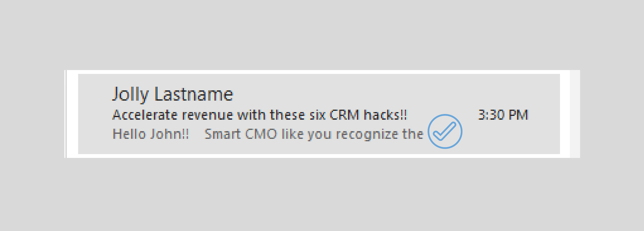Click the subject line about CRM hacks
The width and height of the screenshot is (644, 231).
(260, 115)
